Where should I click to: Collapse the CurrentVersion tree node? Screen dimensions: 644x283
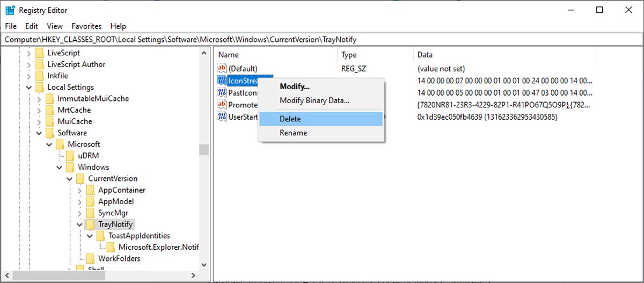click(70, 179)
